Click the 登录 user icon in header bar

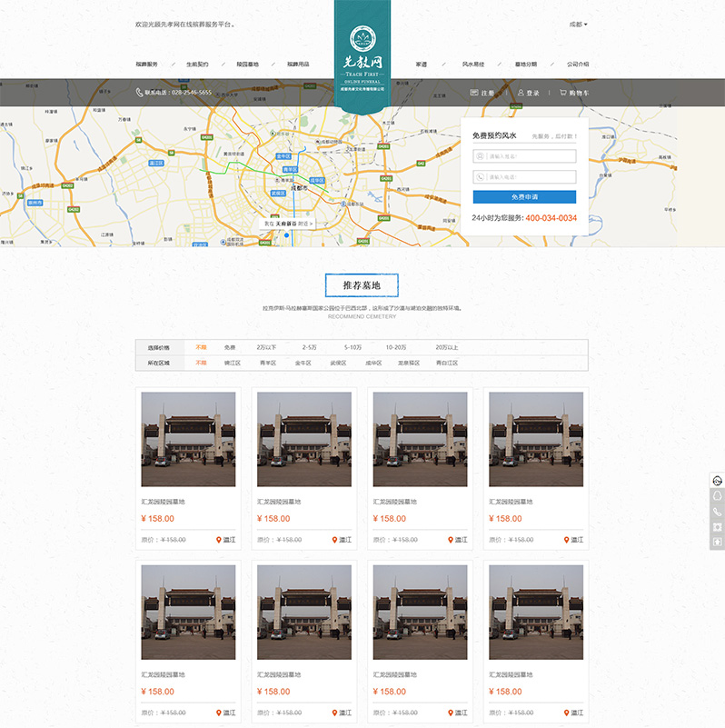(521, 93)
